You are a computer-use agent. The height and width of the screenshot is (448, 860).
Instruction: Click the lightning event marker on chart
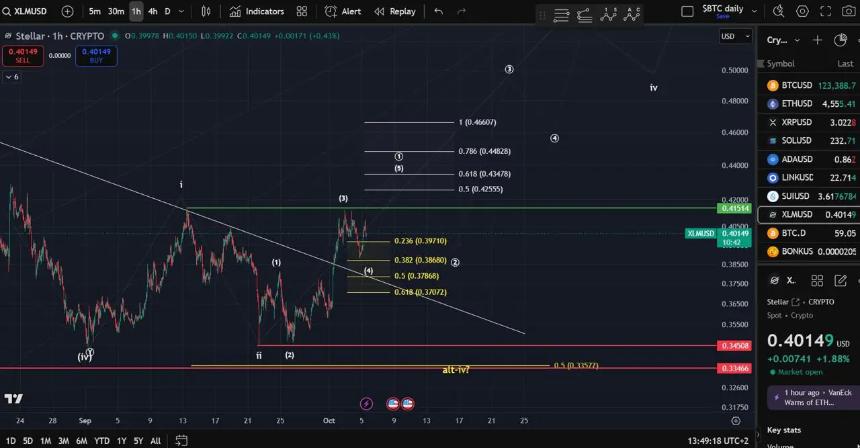366,404
